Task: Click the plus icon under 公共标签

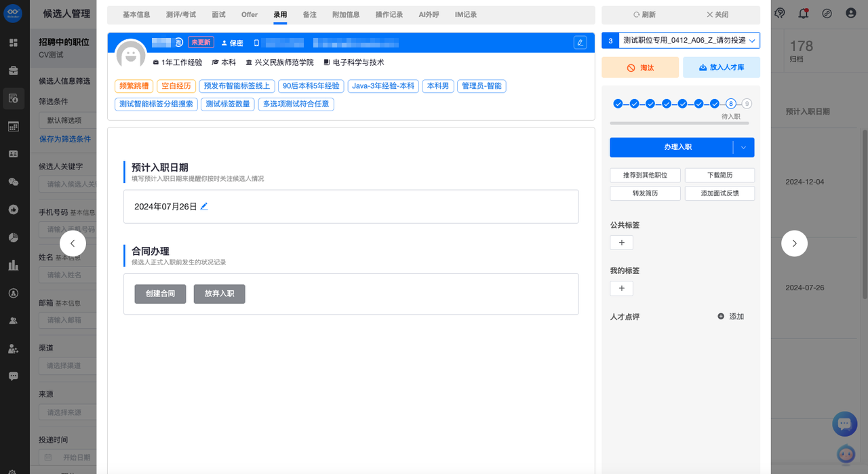Action: pos(621,243)
